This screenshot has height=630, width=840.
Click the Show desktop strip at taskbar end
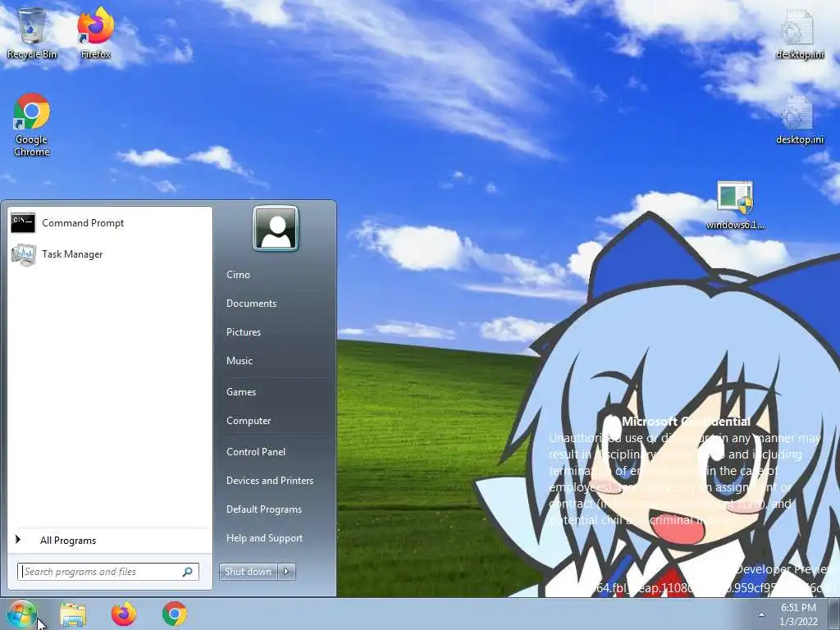click(x=834, y=614)
